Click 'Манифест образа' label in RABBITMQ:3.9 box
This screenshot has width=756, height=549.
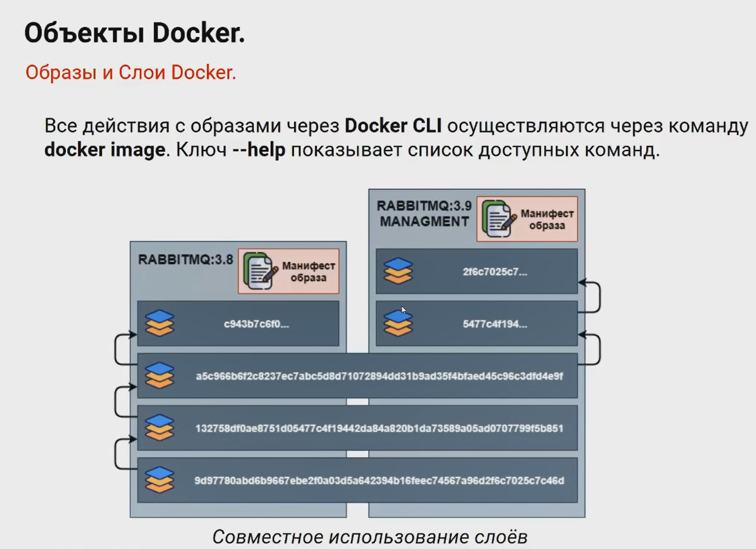547,219
